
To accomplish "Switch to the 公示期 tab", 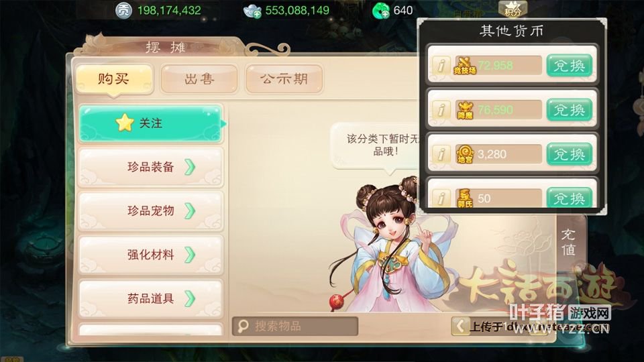I will coord(284,79).
